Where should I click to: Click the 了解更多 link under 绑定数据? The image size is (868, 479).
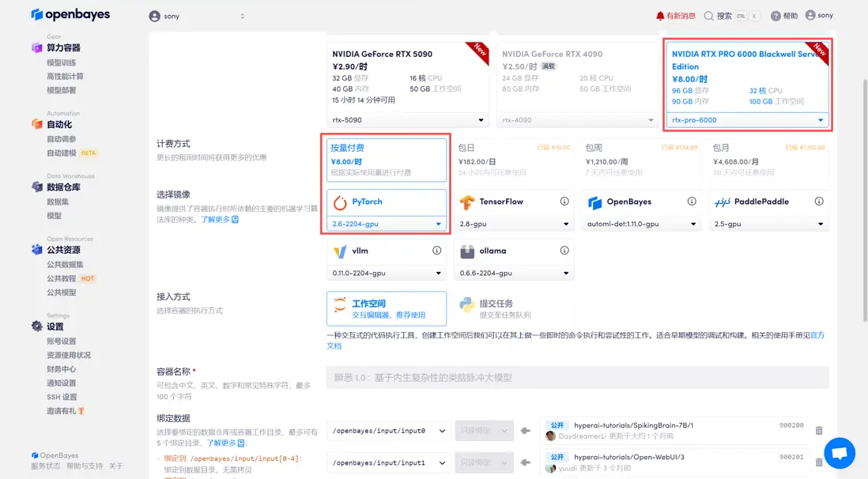click(221, 443)
